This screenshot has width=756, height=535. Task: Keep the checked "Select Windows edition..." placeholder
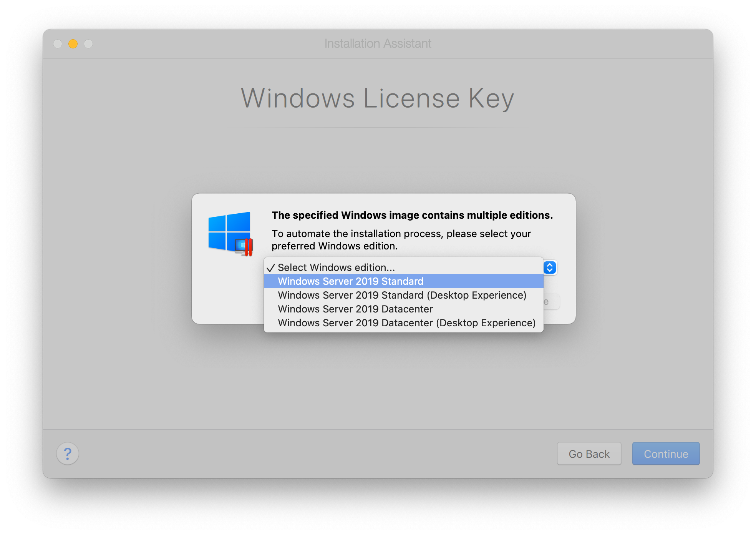pos(336,267)
